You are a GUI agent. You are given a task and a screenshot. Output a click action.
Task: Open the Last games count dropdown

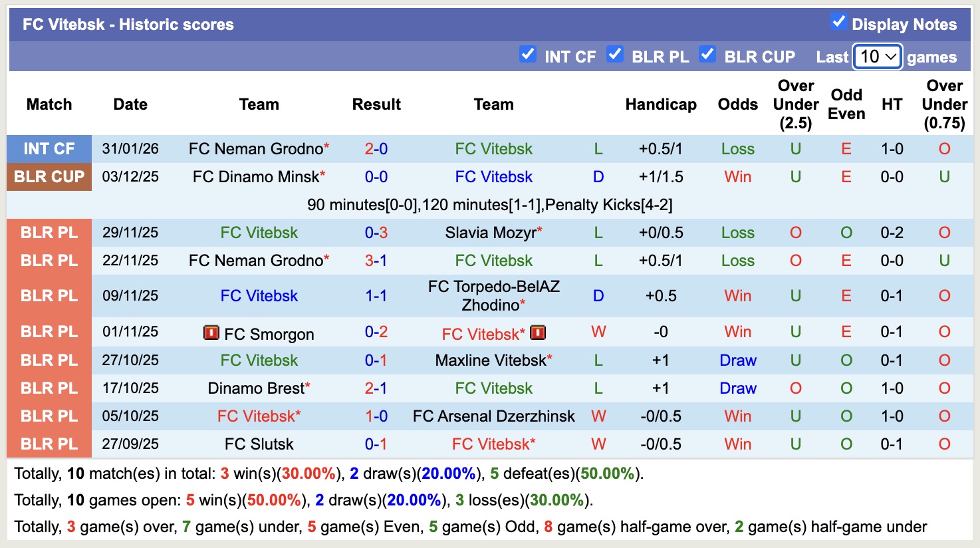876,57
